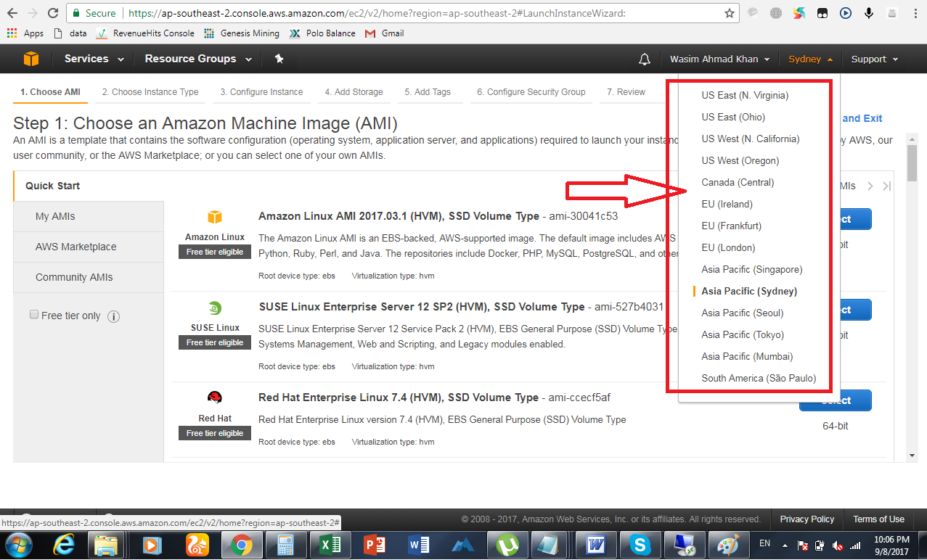Open the Community AMIs section
The height and width of the screenshot is (560, 927).
pyautogui.click(x=89, y=278)
